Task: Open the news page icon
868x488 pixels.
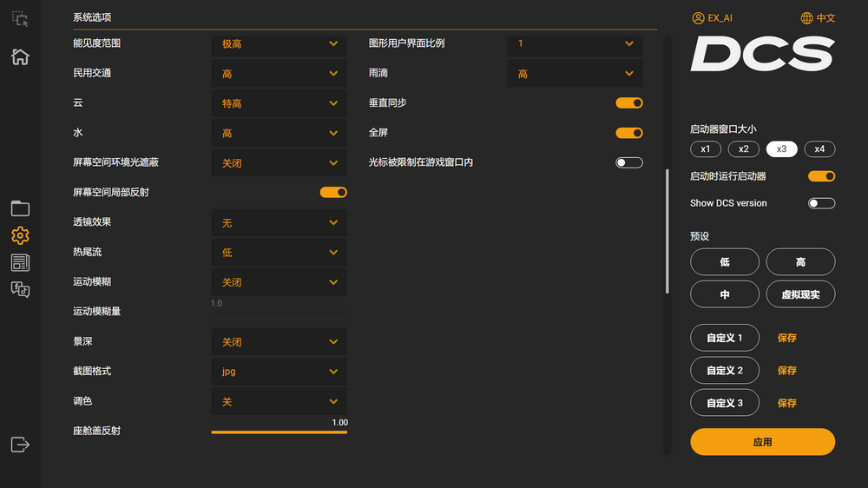Action: [20, 262]
